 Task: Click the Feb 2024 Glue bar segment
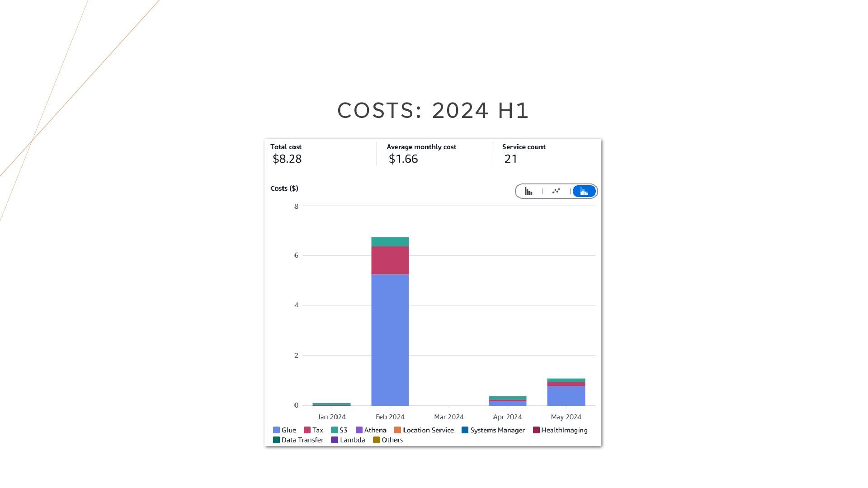click(x=390, y=339)
